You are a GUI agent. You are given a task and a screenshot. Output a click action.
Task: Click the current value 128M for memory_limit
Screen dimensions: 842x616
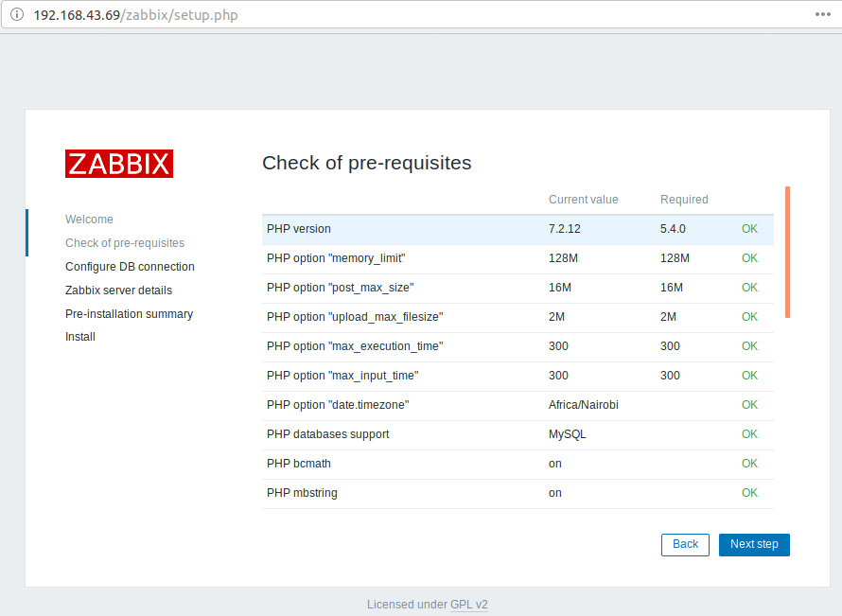point(563,258)
